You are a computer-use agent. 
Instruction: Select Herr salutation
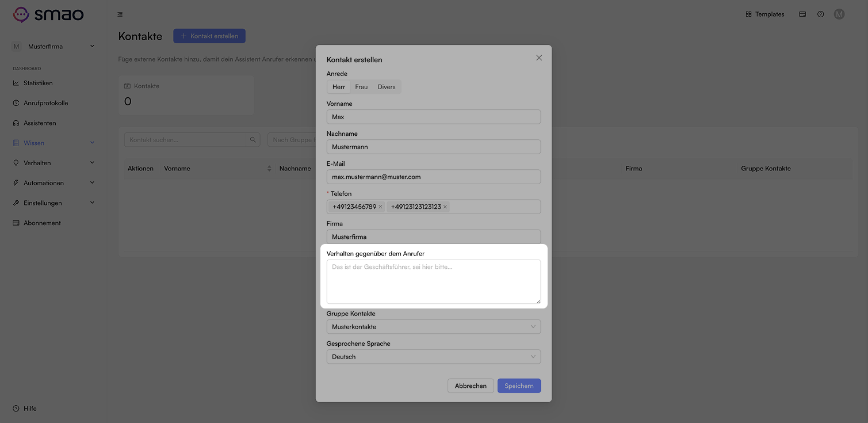tap(339, 87)
